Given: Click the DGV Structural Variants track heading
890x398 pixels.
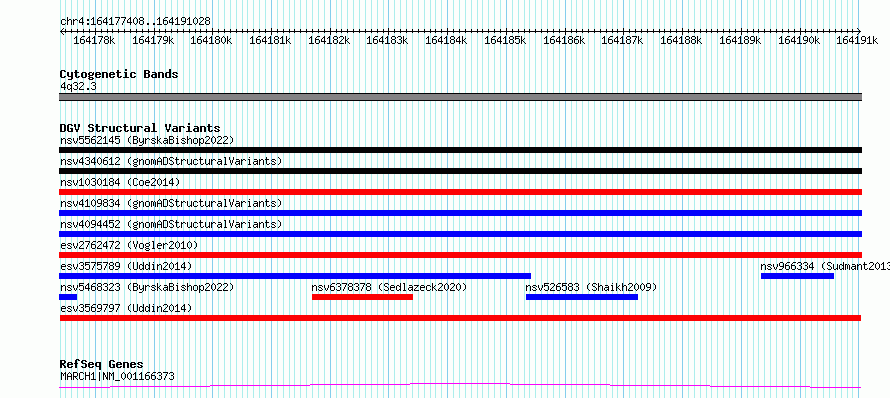Looking at the screenshot, I should click(140, 128).
